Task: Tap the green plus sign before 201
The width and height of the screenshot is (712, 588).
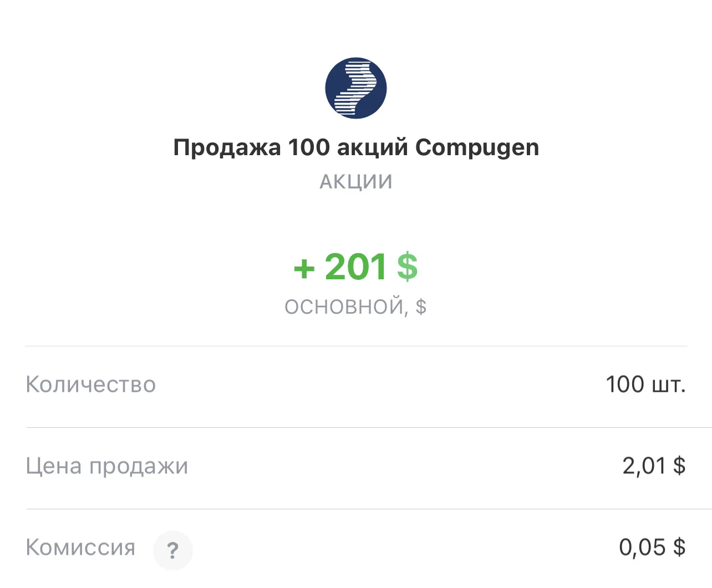Action: [304, 269]
